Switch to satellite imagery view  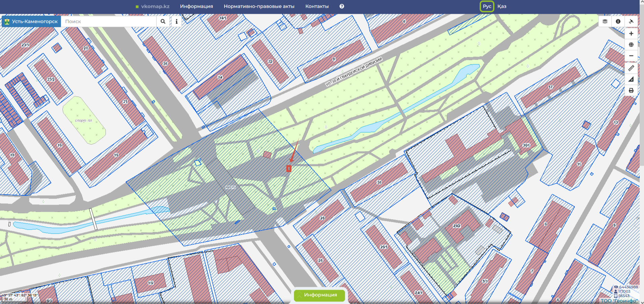(x=631, y=22)
